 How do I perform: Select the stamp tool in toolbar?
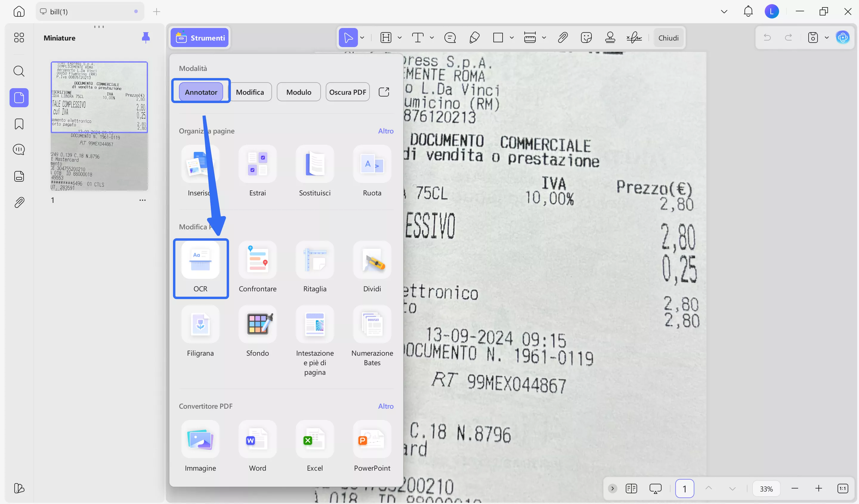[x=610, y=38]
